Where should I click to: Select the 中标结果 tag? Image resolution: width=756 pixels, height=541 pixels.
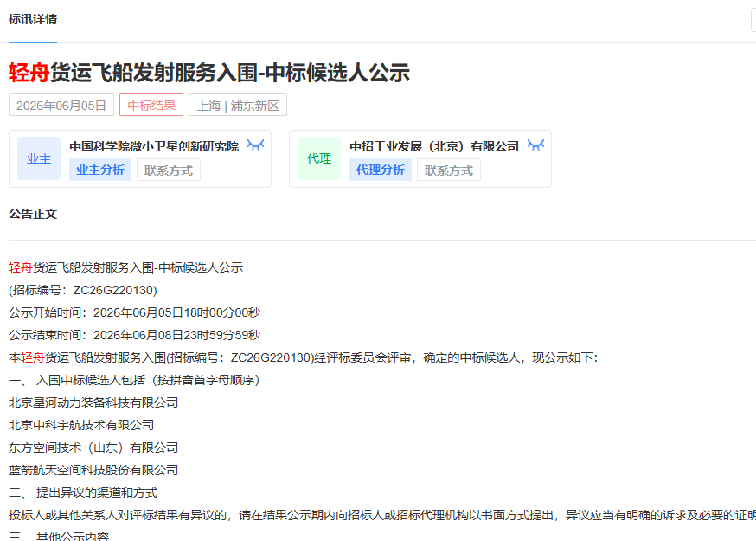[151, 106]
